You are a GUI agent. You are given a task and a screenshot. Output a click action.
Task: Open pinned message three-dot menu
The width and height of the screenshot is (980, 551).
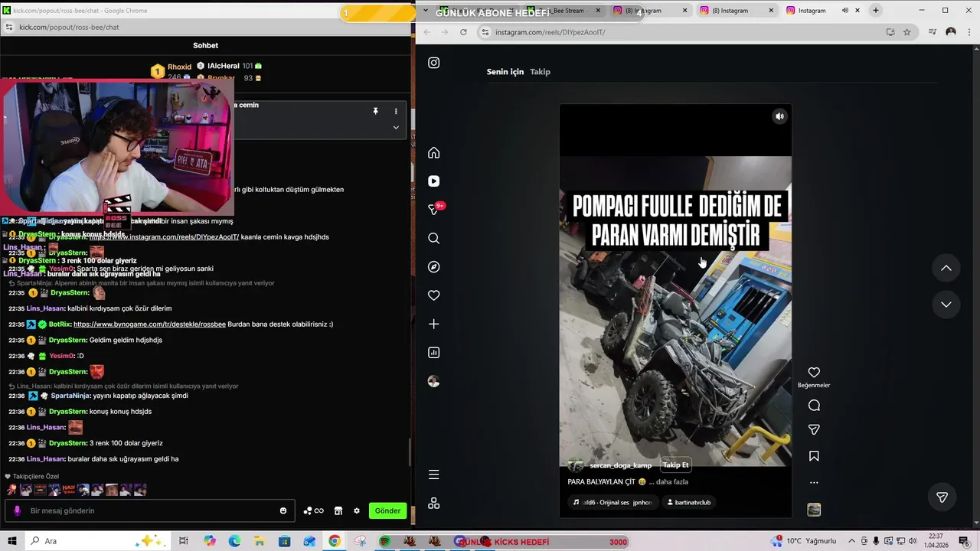pos(396,111)
